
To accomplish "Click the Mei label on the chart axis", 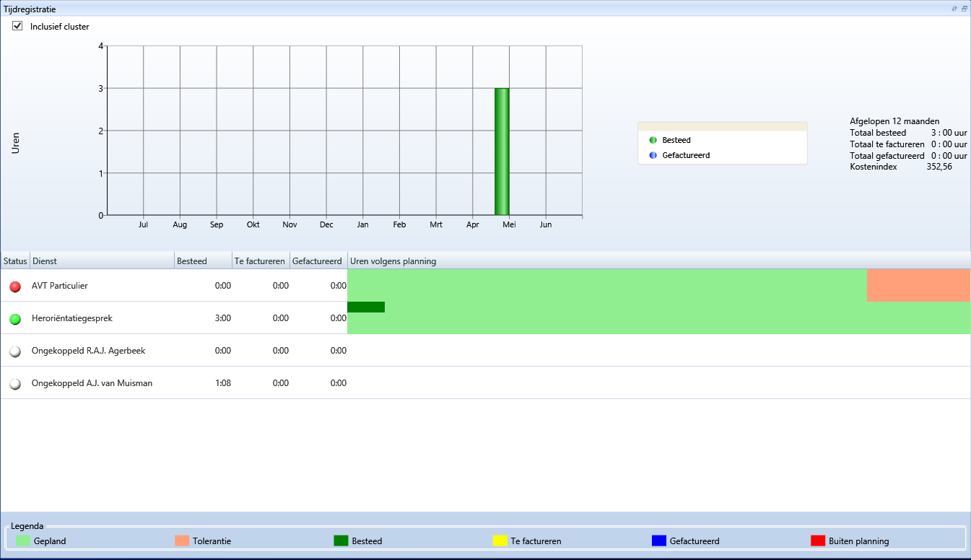I will pyautogui.click(x=509, y=224).
